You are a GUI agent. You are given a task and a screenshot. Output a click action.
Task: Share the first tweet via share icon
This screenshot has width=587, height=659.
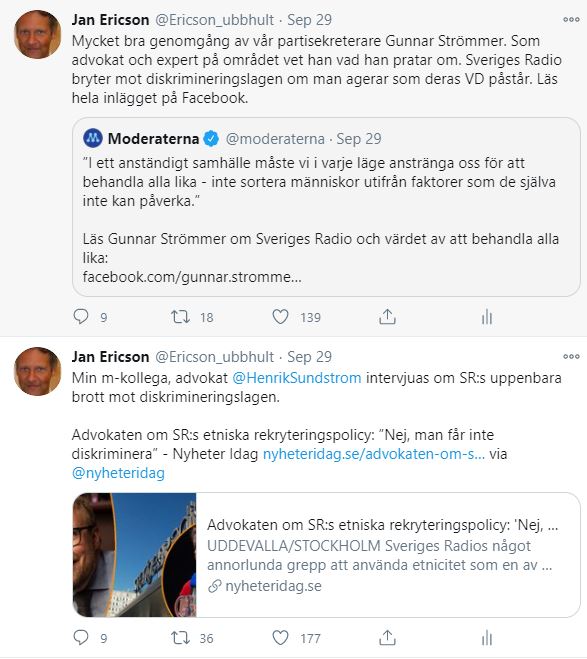pos(387,316)
